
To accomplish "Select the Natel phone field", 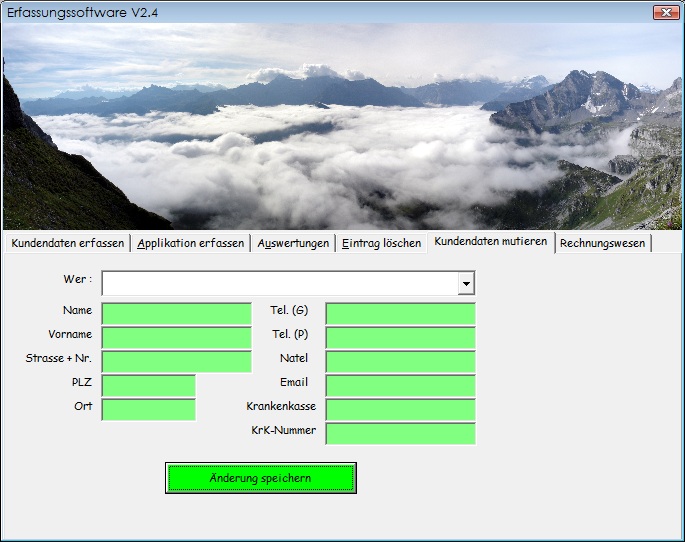I will pos(400,362).
